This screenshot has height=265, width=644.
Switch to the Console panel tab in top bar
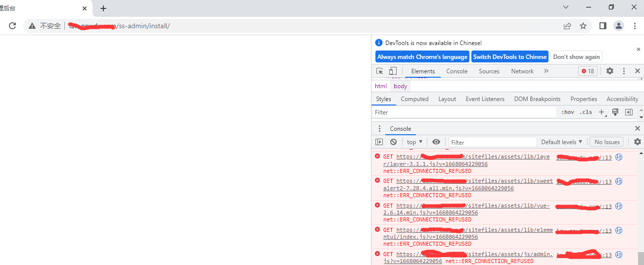pos(457,71)
